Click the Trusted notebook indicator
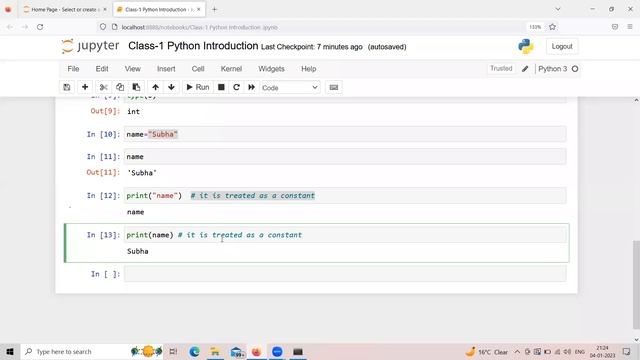Screen dimensions: 640x360 (501, 69)
